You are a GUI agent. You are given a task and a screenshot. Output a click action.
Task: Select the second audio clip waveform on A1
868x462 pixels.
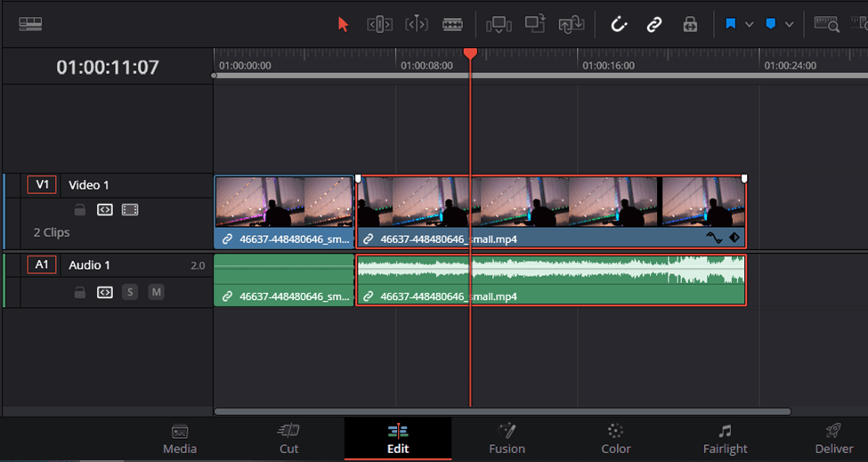551,270
